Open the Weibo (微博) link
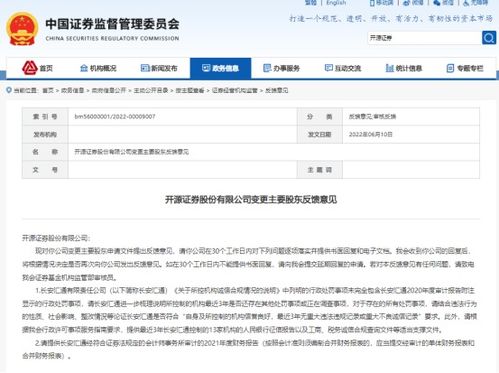The image size is (499, 373). pyautogui.click(x=413, y=3)
